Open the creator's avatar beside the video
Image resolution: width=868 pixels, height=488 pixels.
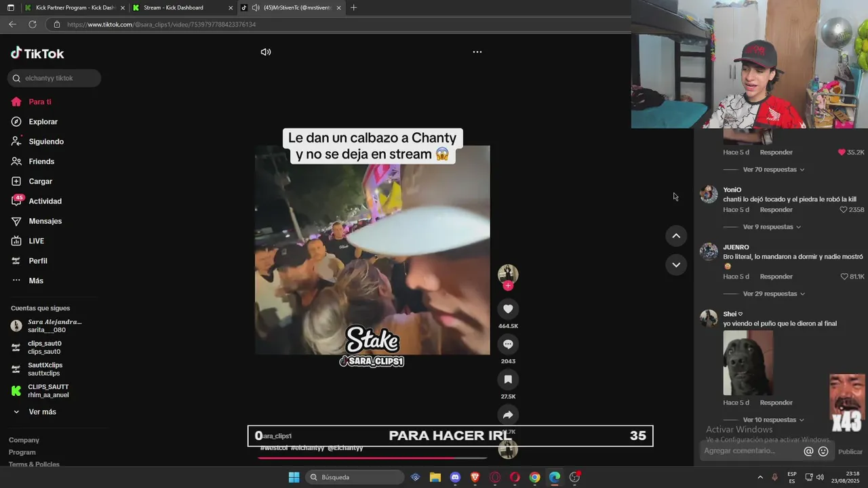pos(508,274)
